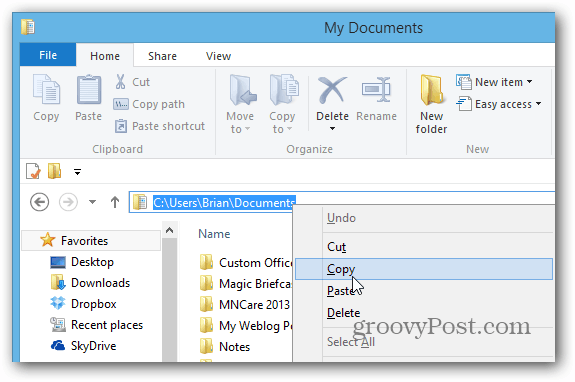Open SkyDrive in Favorites
The image size is (575, 382).
click(x=94, y=346)
